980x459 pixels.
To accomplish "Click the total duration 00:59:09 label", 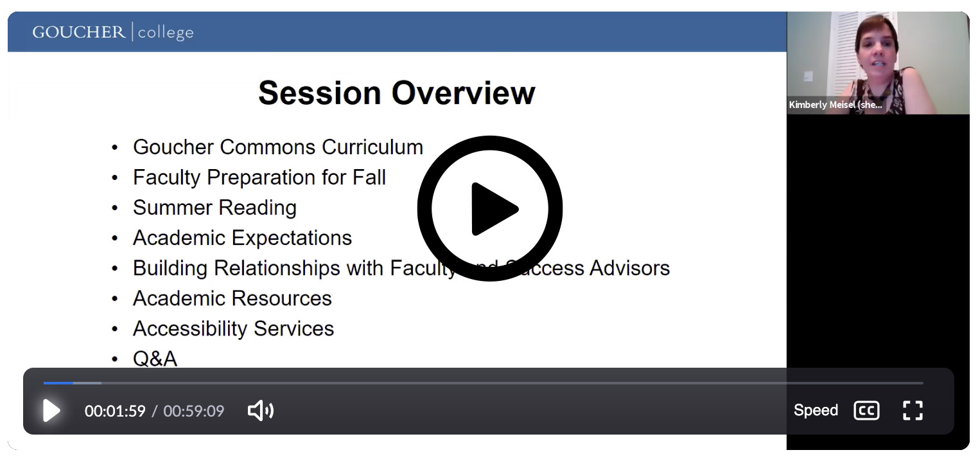I will point(193,411).
